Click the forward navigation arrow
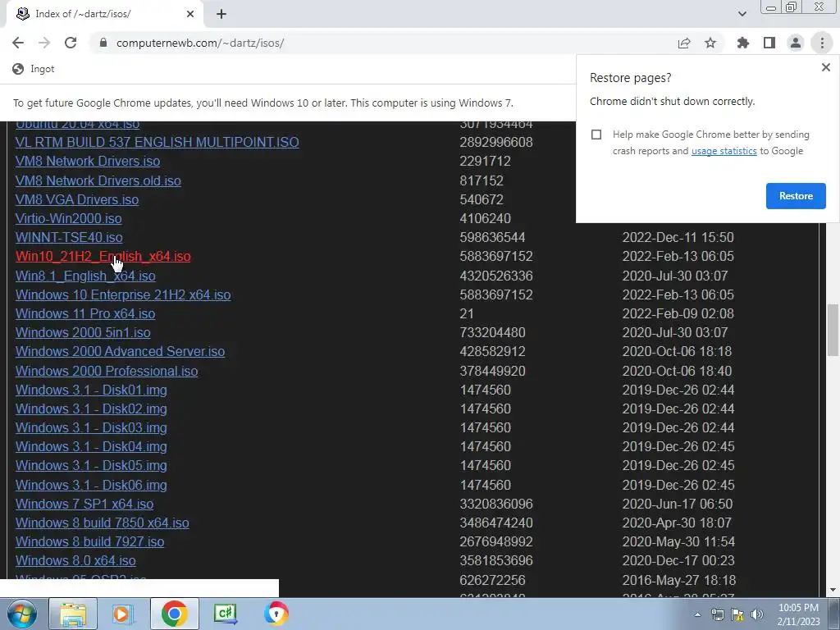Viewport: 840px width, 630px height. click(x=44, y=43)
